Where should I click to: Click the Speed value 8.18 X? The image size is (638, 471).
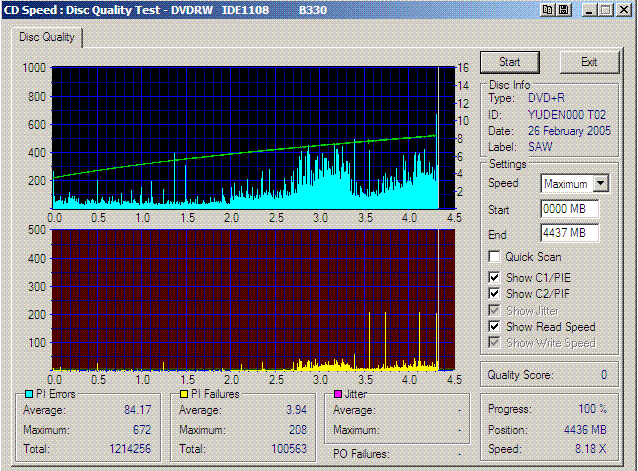[x=590, y=449]
